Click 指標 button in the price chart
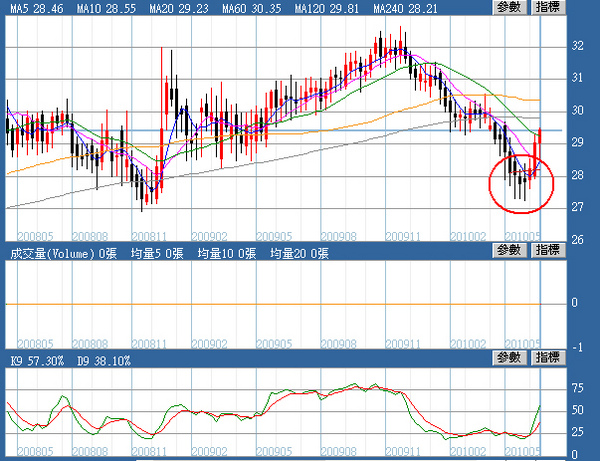The height and width of the screenshot is (461, 600). coord(548,8)
